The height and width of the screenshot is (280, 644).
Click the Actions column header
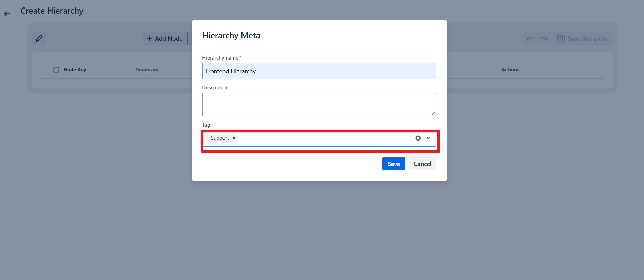click(510, 69)
